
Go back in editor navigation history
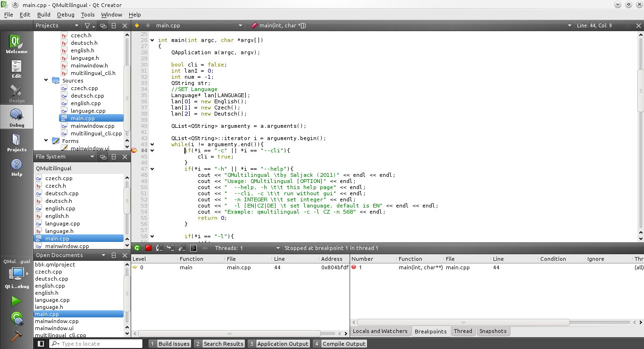[137, 25]
